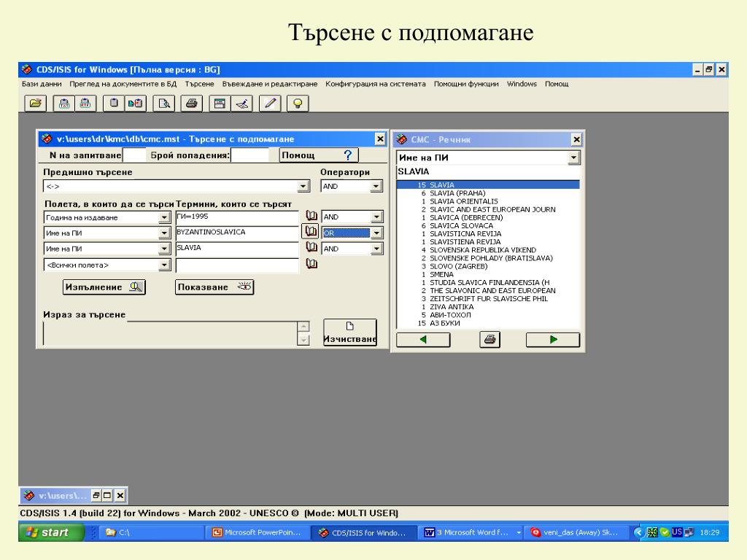This screenshot has height=560, width=747.
Task: Open Конфигурация на системата menu
Action: tap(376, 84)
